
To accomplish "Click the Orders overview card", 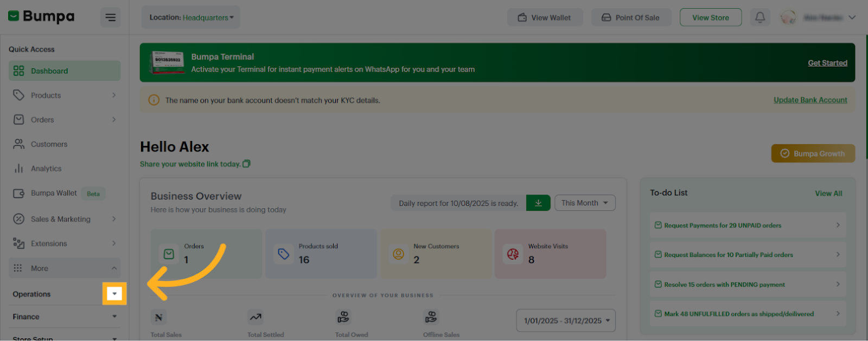I will pyautogui.click(x=206, y=254).
